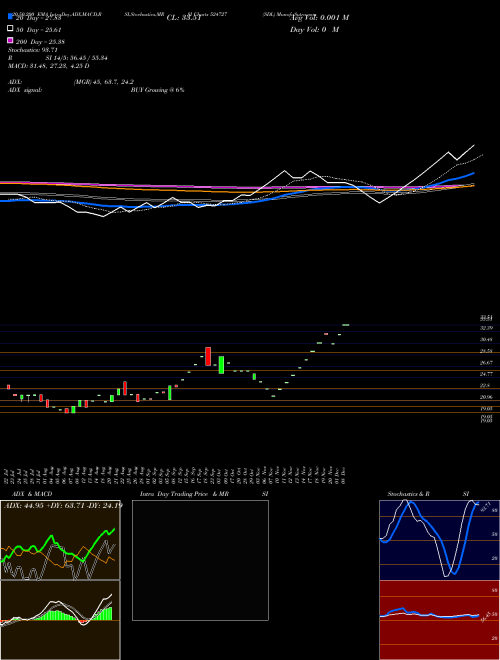Click the white 50 Day legend swatch
Image resolution: width=500 pixels, height=660 pixels.
point(10,29)
